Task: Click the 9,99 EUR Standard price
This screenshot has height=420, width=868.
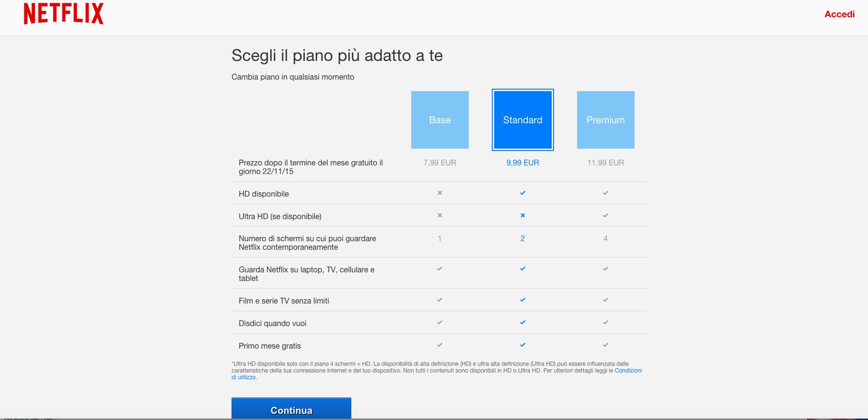Action: tap(522, 163)
